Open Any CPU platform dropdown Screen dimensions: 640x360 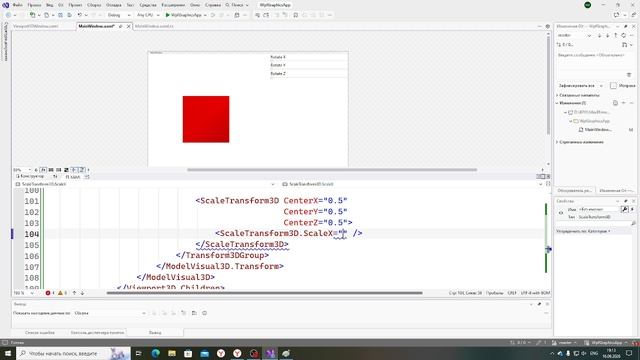point(148,15)
